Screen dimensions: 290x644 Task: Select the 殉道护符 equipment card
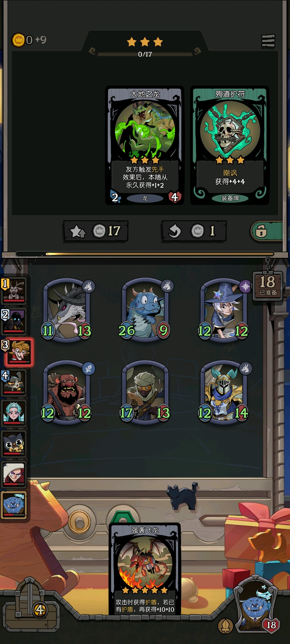coord(230,145)
